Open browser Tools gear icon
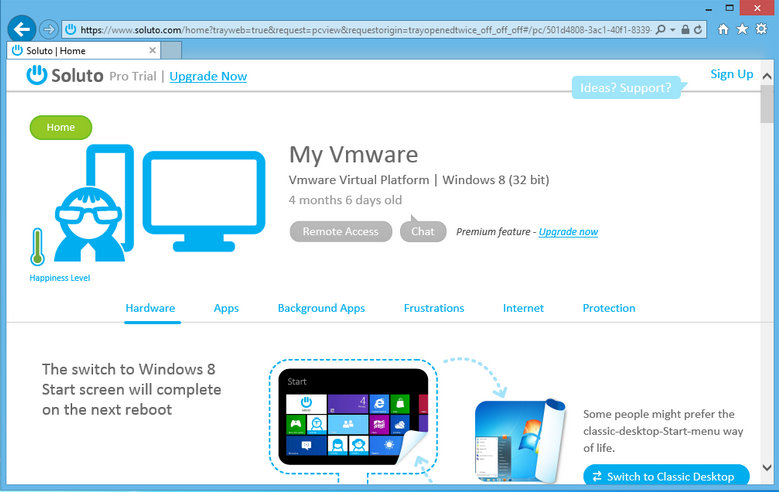Viewport: 779px width, 492px height. coord(761,29)
